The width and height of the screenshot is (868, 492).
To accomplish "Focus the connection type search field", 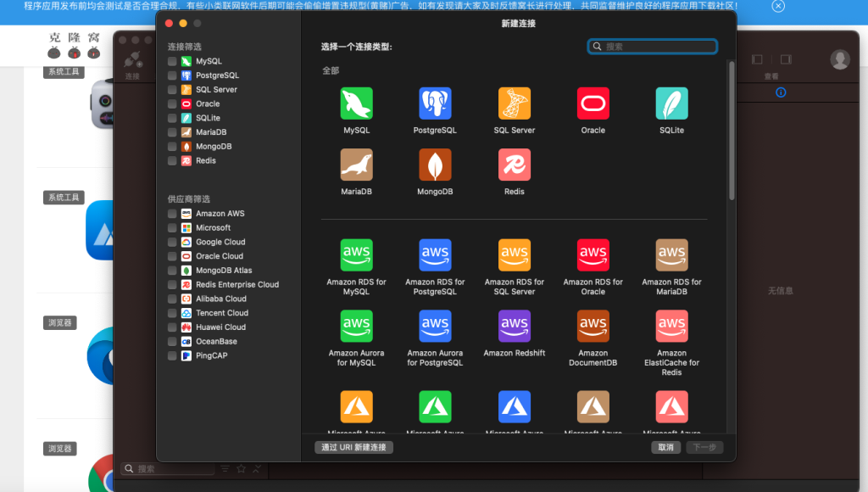I will [x=653, y=47].
